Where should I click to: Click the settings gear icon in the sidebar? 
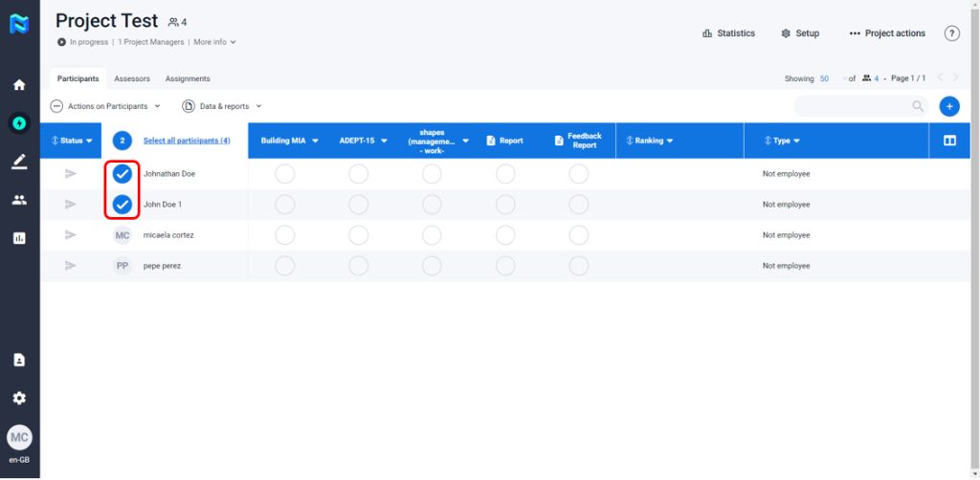[19, 398]
